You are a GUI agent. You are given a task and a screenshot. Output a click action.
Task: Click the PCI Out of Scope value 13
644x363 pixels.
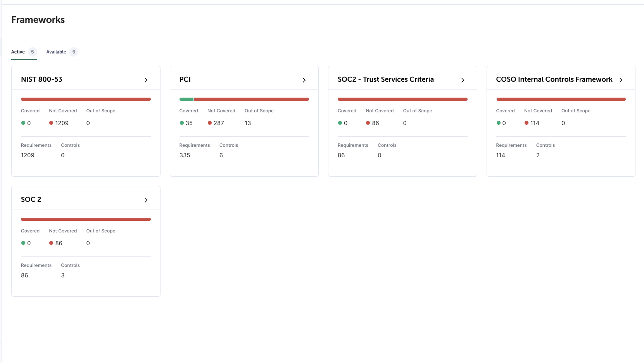(x=248, y=123)
